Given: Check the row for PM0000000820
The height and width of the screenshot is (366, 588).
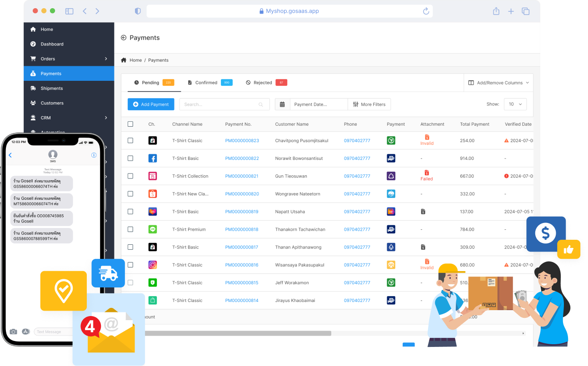Looking at the screenshot, I should [x=130, y=194].
